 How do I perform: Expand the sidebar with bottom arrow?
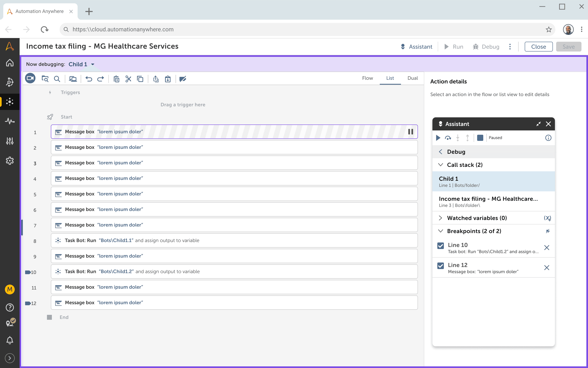[x=10, y=358]
